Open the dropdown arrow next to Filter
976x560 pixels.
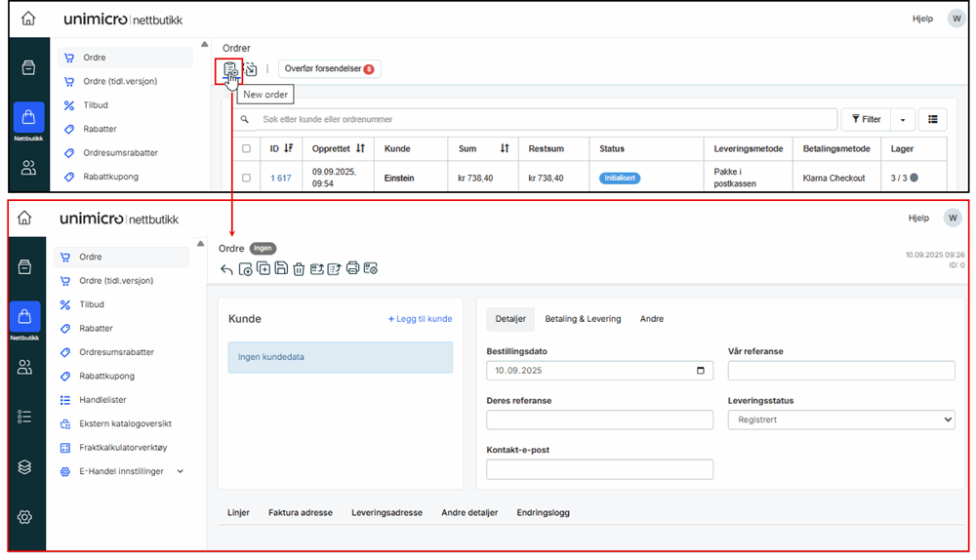coord(902,119)
